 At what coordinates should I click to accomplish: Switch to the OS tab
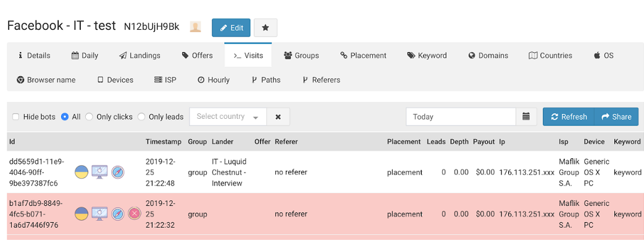point(603,55)
